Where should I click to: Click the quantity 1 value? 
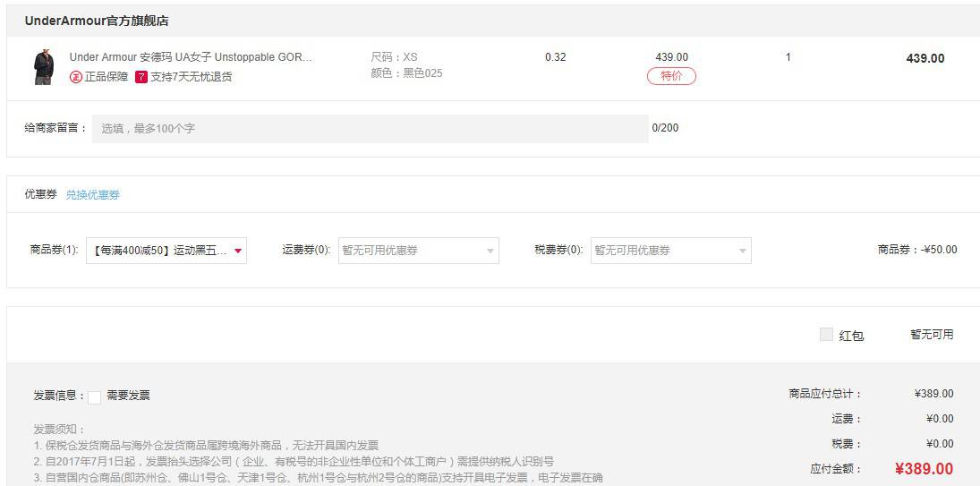[788, 57]
